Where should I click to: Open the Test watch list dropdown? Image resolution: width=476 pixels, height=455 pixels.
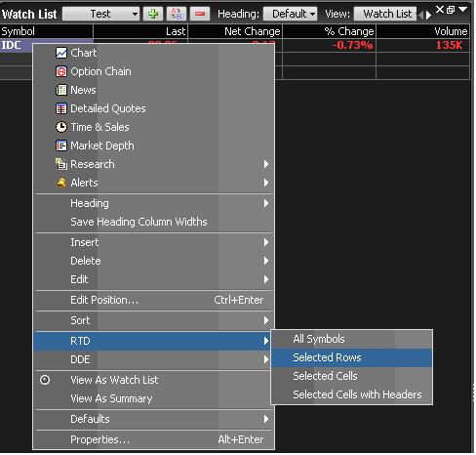(x=101, y=14)
